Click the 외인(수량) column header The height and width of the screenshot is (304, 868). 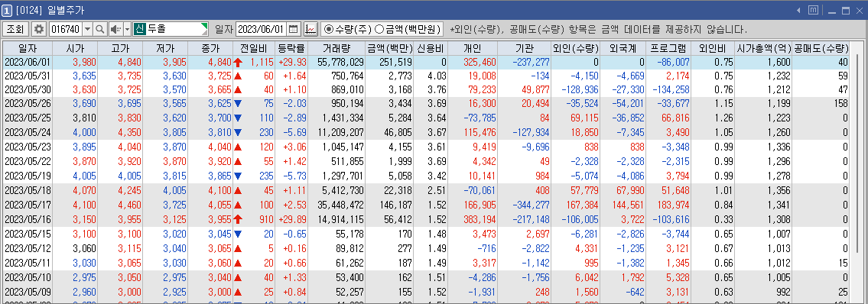coord(577,48)
